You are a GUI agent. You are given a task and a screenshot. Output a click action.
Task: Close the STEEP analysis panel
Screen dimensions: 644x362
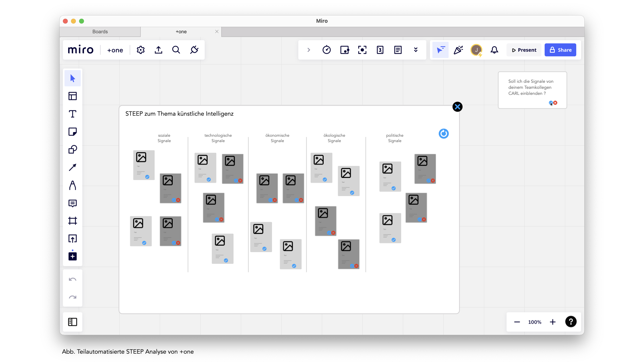pyautogui.click(x=457, y=107)
